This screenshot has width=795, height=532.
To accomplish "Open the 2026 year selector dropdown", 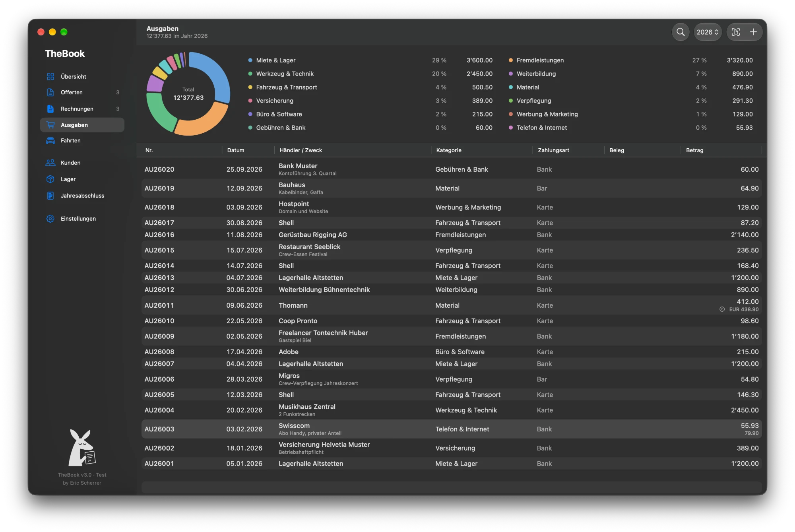I will coord(708,32).
